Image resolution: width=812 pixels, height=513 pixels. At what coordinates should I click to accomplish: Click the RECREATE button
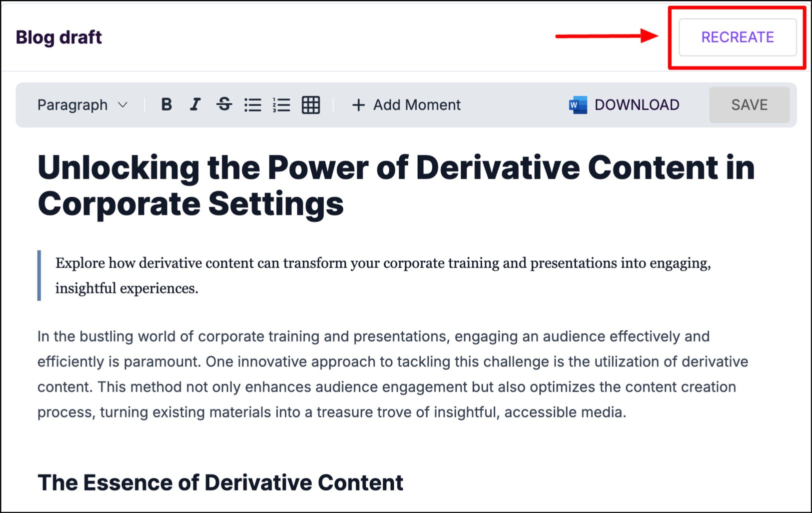click(x=738, y=37)
